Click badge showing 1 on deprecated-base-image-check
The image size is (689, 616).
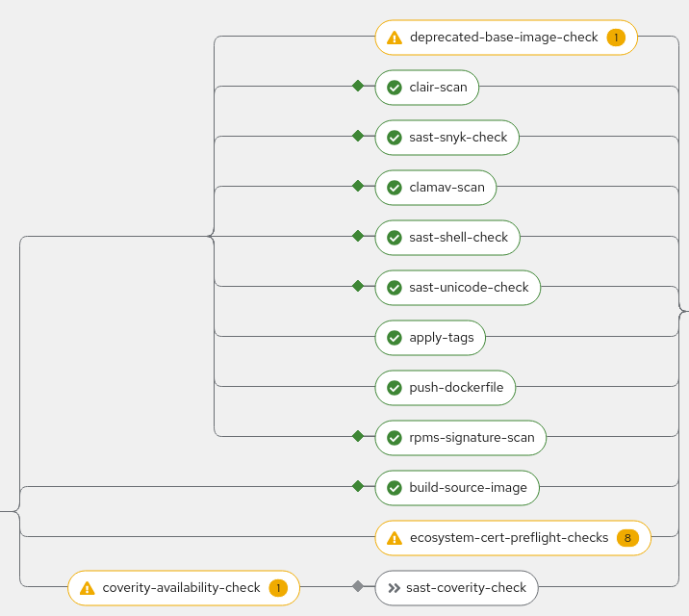click(x=616, y=38)
